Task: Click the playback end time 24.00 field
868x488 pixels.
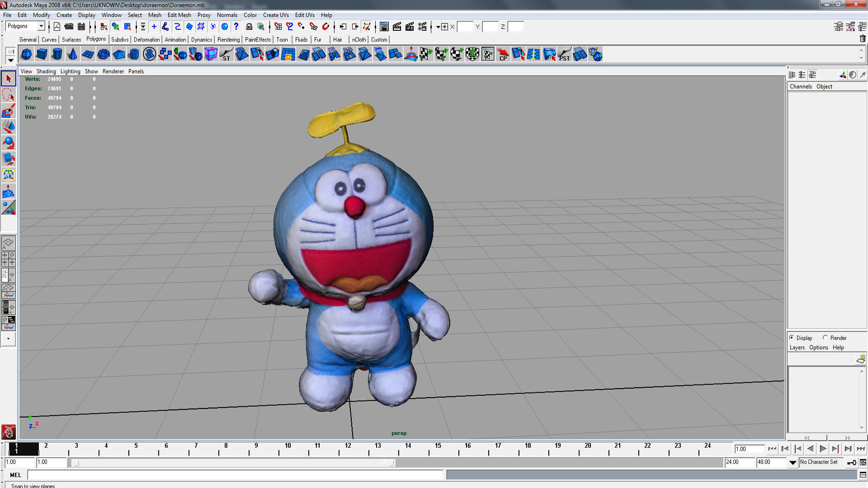Action: (x=740, y=462)
